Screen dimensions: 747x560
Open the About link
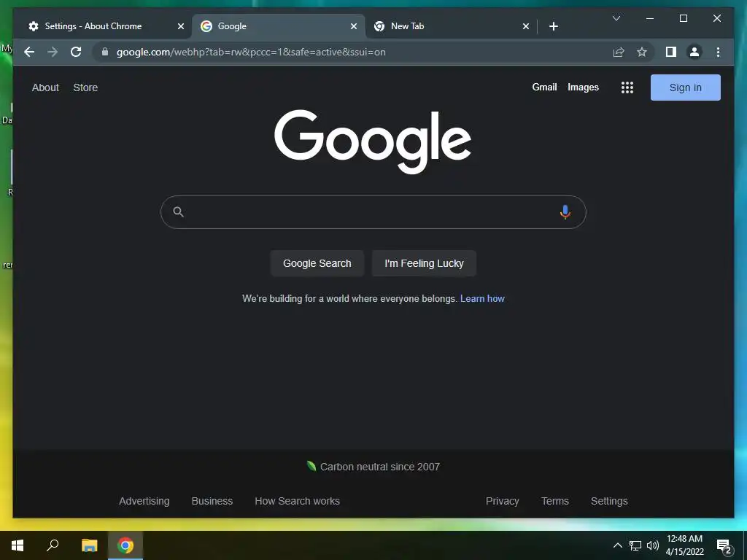45,87
